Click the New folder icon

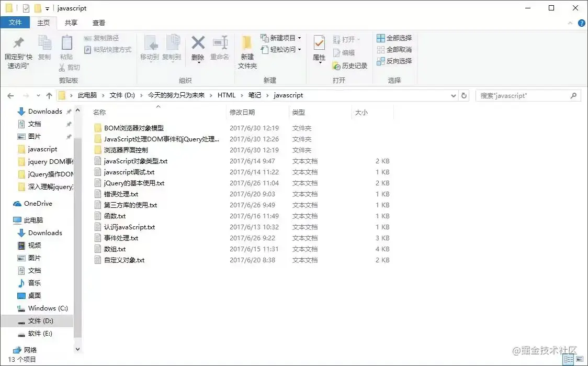(x=247, y=42)
